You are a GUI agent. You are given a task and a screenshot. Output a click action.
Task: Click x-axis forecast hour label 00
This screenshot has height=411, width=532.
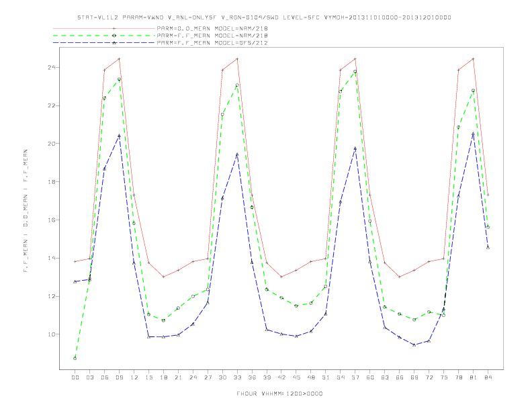pos(75,377)
